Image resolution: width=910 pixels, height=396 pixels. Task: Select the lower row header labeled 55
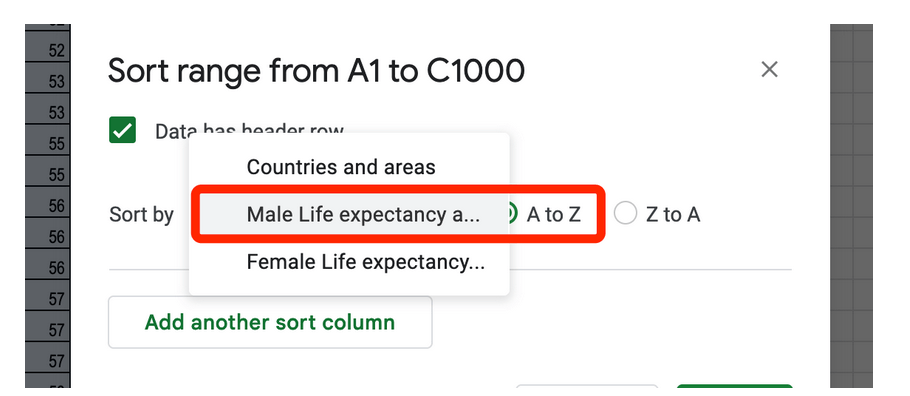point(47,175)
